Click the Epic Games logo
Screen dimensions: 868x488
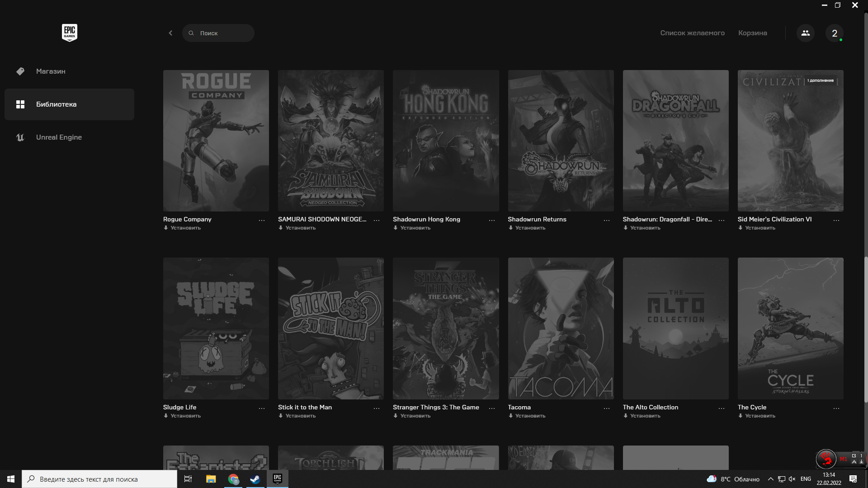tap(69, 33)
